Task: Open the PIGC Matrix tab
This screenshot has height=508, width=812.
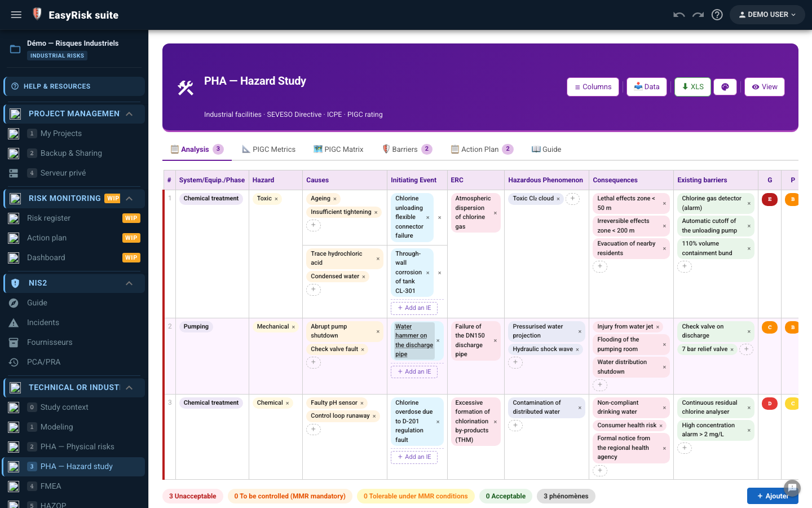Action: (338, 150)
